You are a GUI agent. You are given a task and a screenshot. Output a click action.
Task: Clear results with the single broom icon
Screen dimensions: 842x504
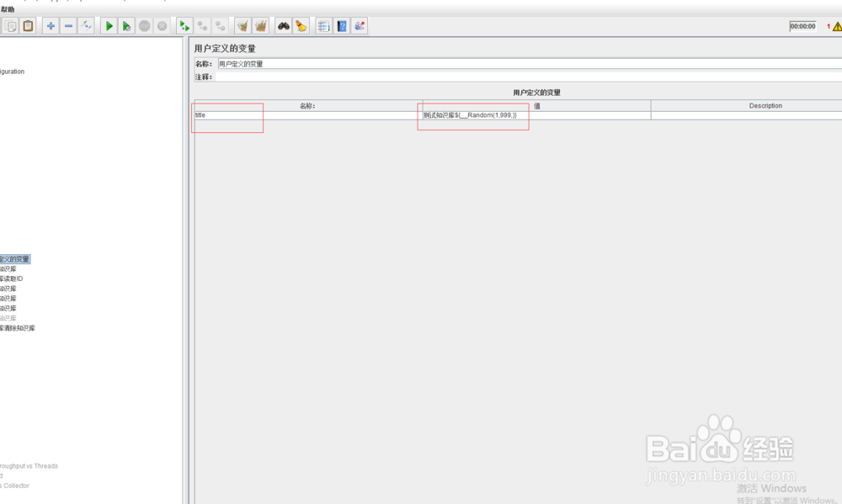pos(242,26)
